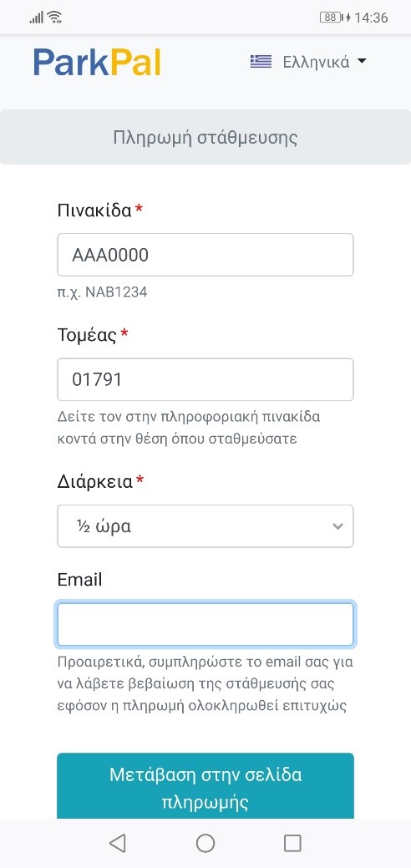Click the Τομέας field containing 01791

(x=205, y=379)
